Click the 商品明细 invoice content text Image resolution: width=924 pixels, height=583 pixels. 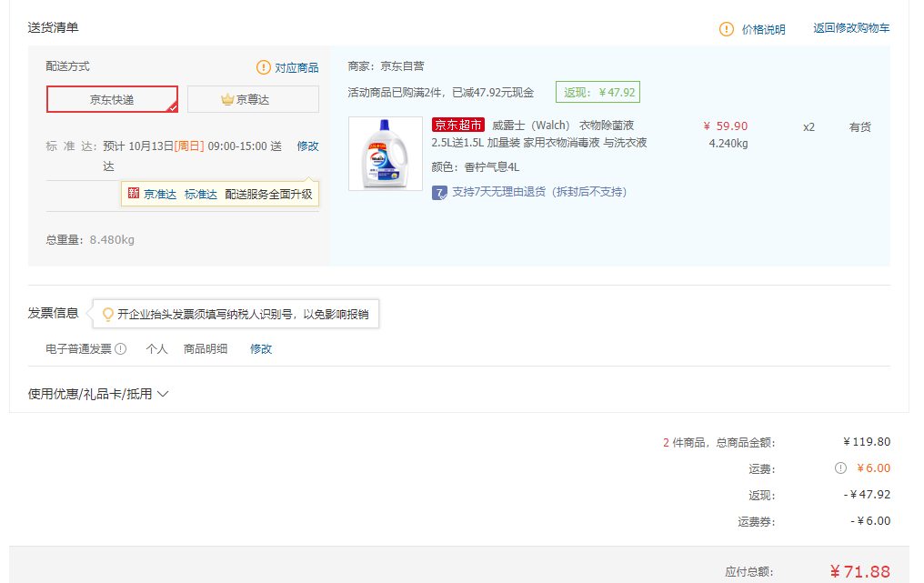tap(205, 349)
